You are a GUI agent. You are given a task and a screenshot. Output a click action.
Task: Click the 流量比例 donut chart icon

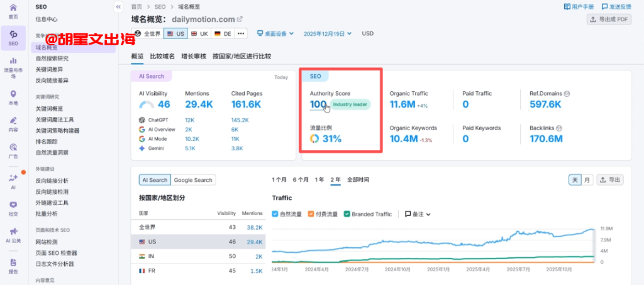point(314,139)
